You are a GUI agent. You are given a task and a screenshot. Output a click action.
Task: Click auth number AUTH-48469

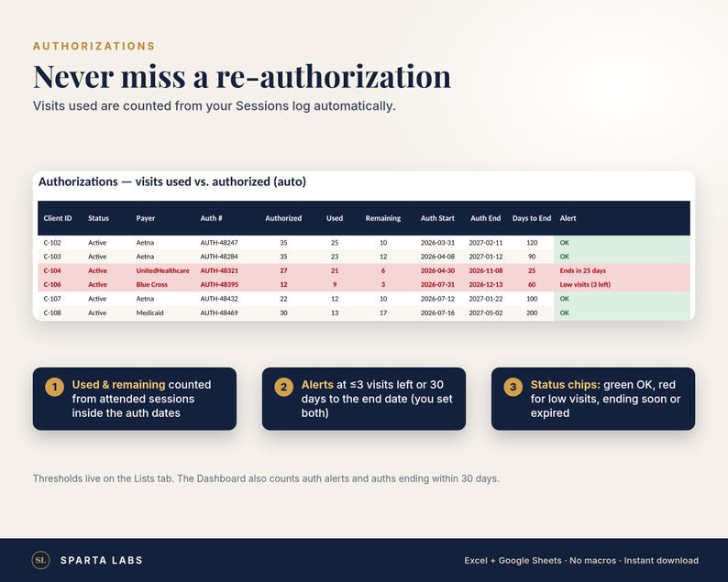pos(219,313)
